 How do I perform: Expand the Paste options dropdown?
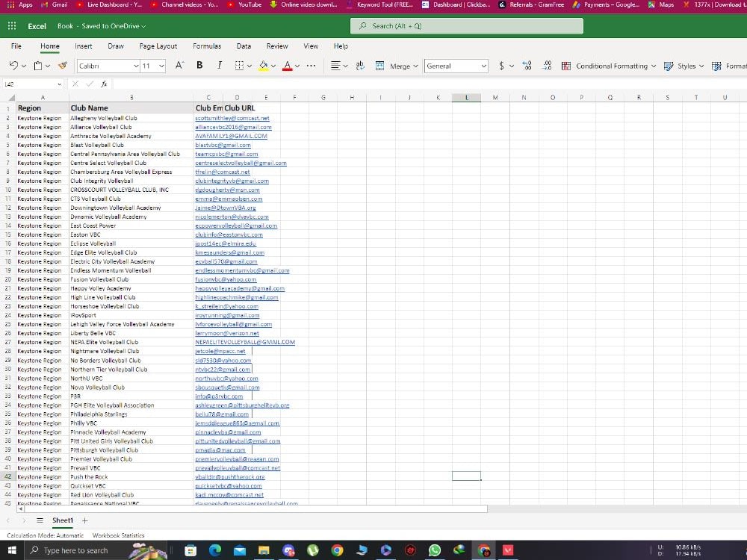click(48, 66)
